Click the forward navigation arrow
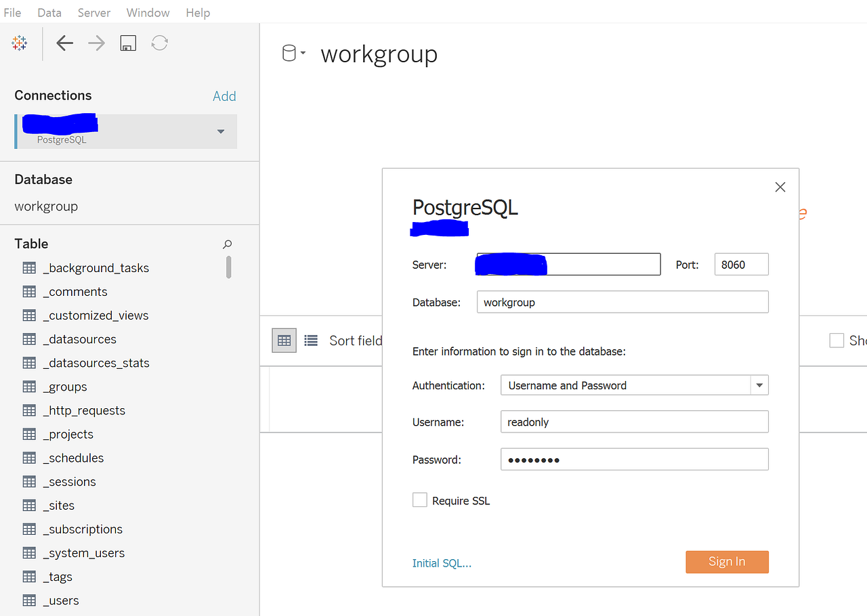This screenshot has width=867, height=616. pyautogui.click(x=96, y=43)
